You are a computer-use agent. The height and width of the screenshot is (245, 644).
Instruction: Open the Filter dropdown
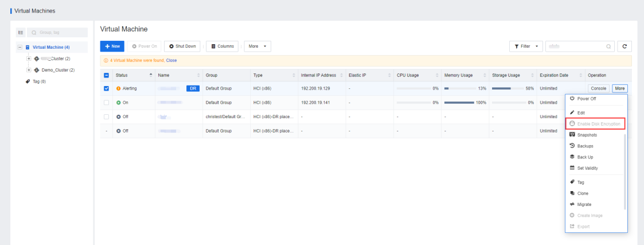point(526,46)
